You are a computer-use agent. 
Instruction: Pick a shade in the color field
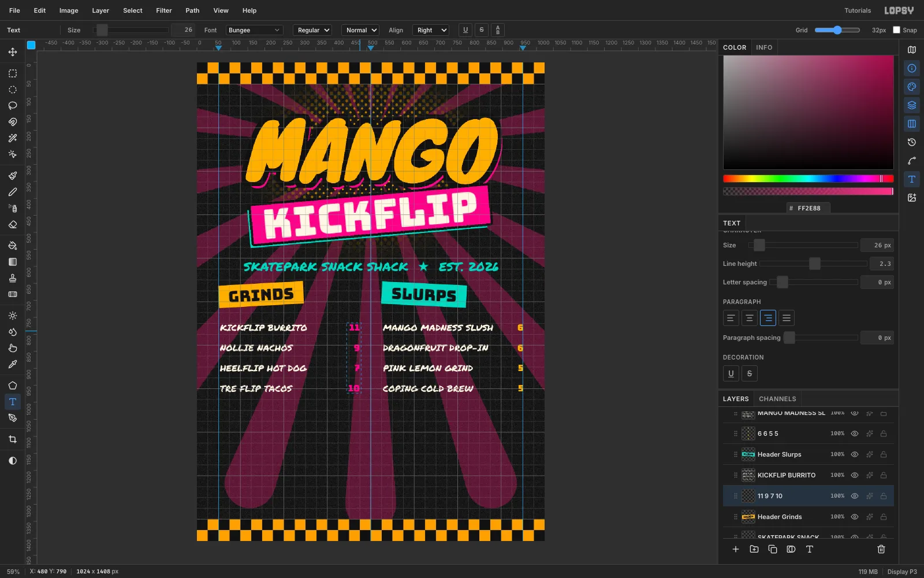point(808,112)
